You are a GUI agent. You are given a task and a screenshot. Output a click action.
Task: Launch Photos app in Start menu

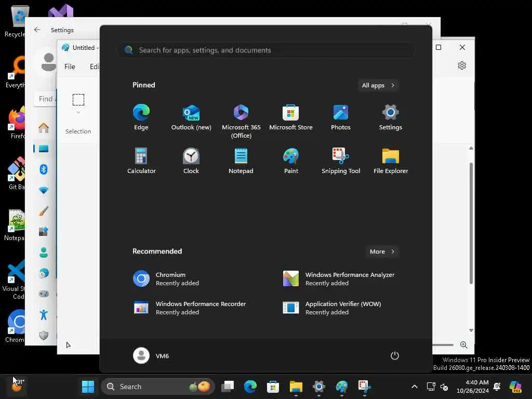tap(341, 117)
